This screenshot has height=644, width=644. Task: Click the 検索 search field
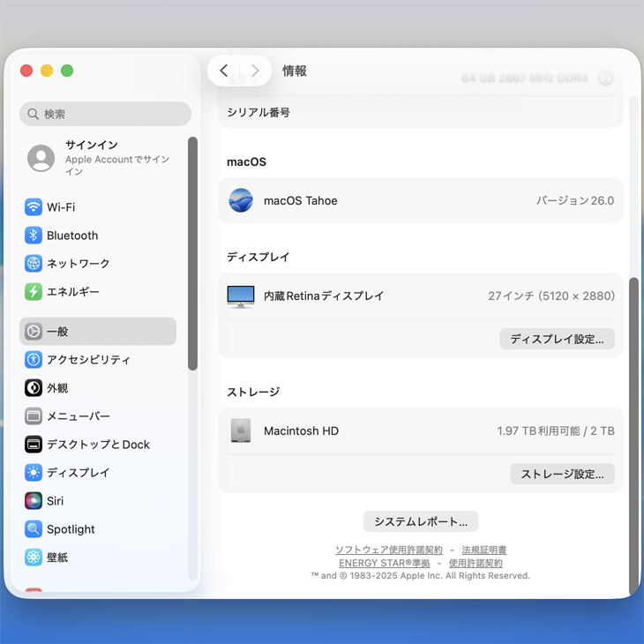106,114
